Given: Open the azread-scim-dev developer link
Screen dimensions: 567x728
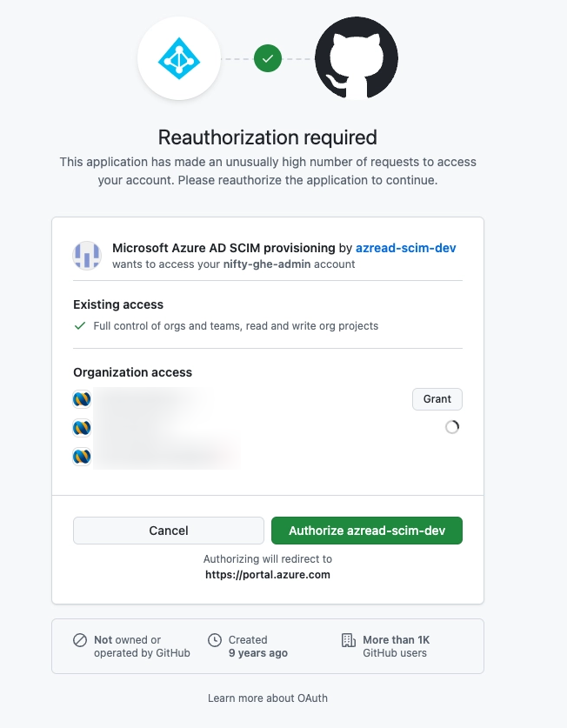Looking at the screenshot, I should coord(405,248).
